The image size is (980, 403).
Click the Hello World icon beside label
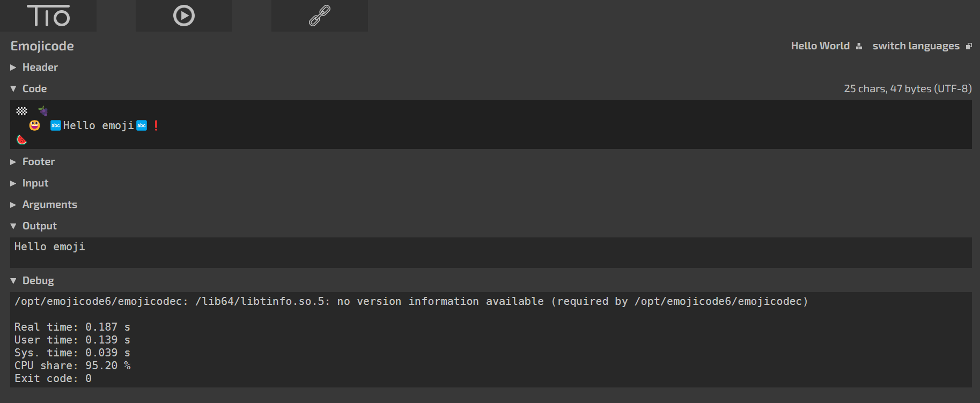(859, 46)
